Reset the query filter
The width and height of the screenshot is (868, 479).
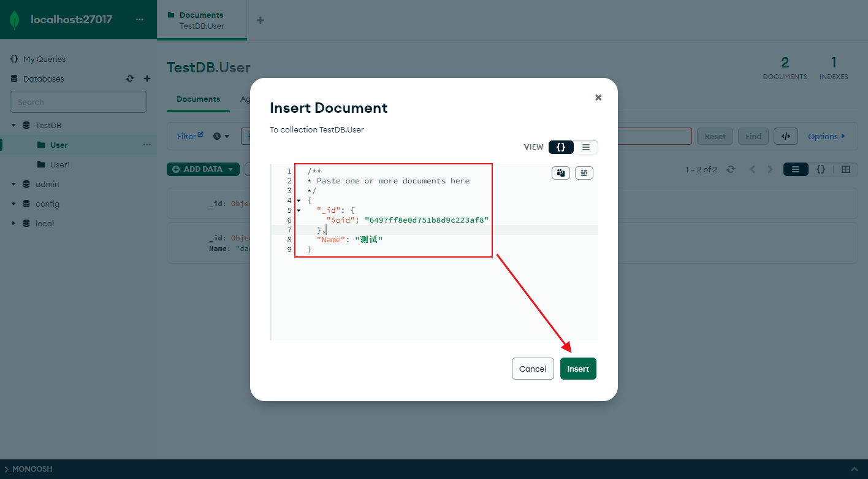click(x=715, y=136)
